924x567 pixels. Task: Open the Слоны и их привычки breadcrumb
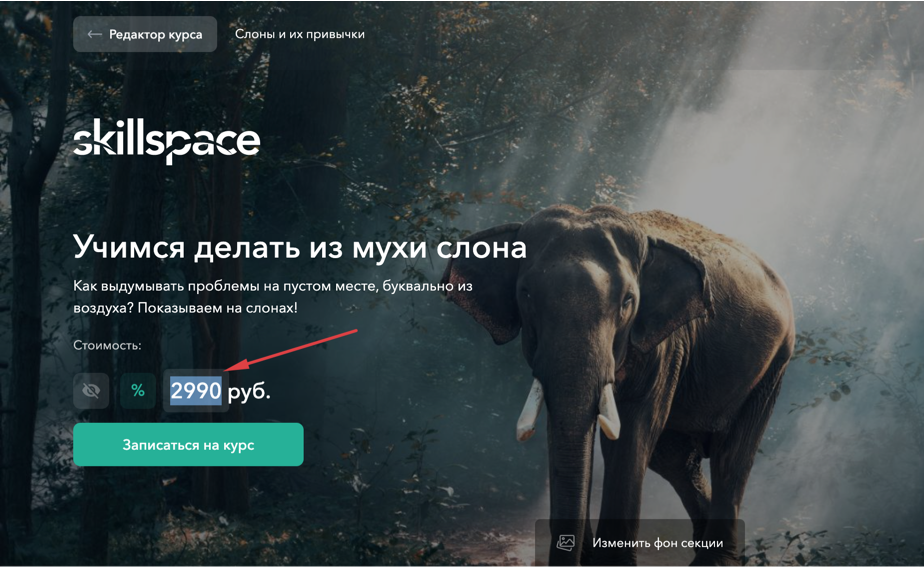pos(299,34)
